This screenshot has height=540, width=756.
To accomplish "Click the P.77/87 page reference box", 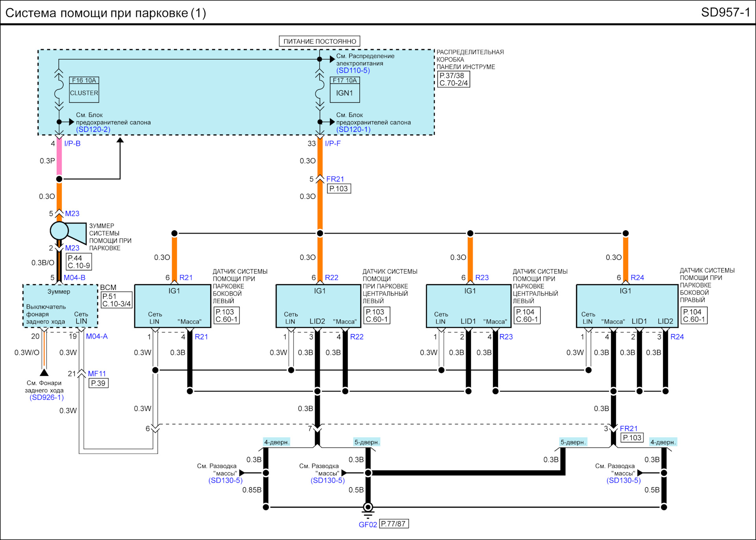I will 393,524.
